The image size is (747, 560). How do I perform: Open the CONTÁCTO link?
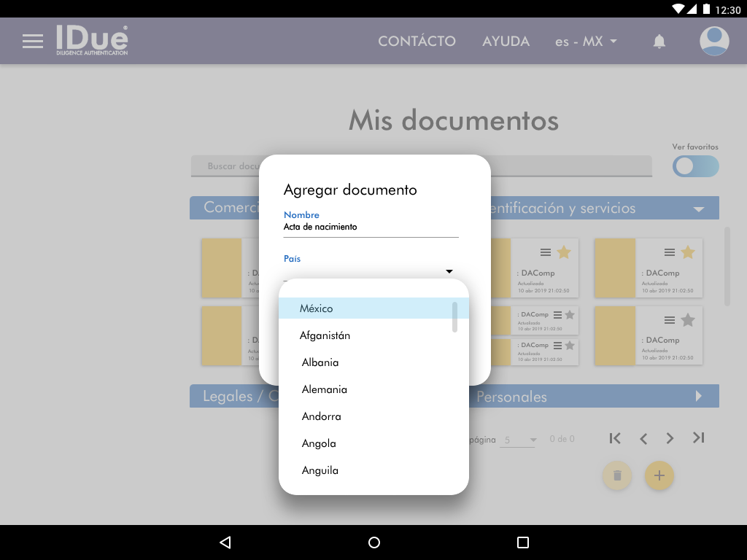417,42
